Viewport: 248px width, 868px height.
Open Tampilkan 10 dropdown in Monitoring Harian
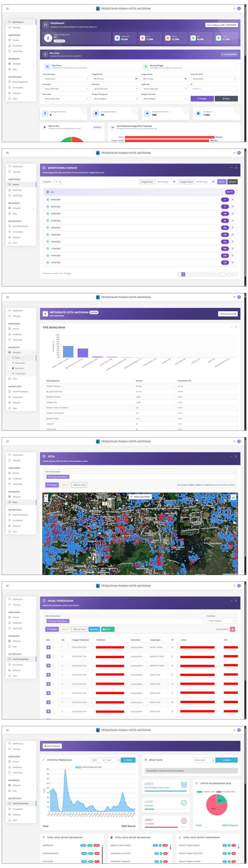(58, 182)
